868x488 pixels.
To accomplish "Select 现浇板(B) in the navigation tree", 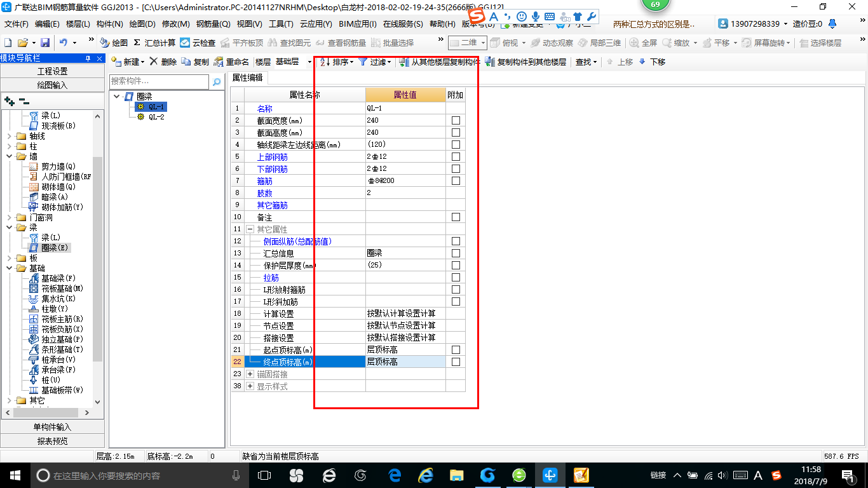I will 53,126.
